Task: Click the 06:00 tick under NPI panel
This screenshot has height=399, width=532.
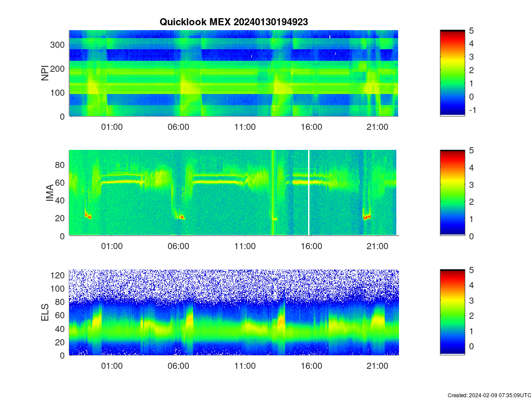Action: point(178,127)
